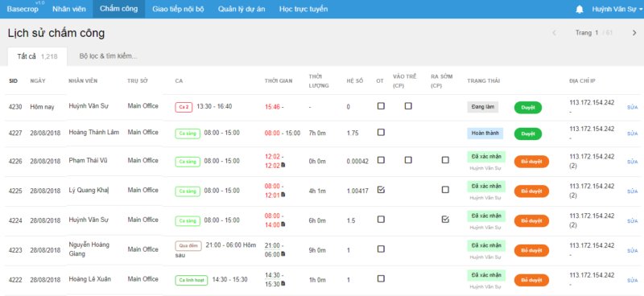This screenshot has height=296, width=644.
Task: Toggle Vào trễ checkbox for Phạm Thái Vũ
Action: 408,160
